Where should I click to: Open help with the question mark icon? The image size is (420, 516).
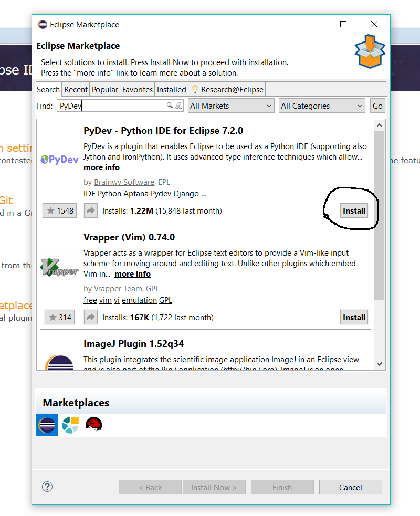point(47,487)
